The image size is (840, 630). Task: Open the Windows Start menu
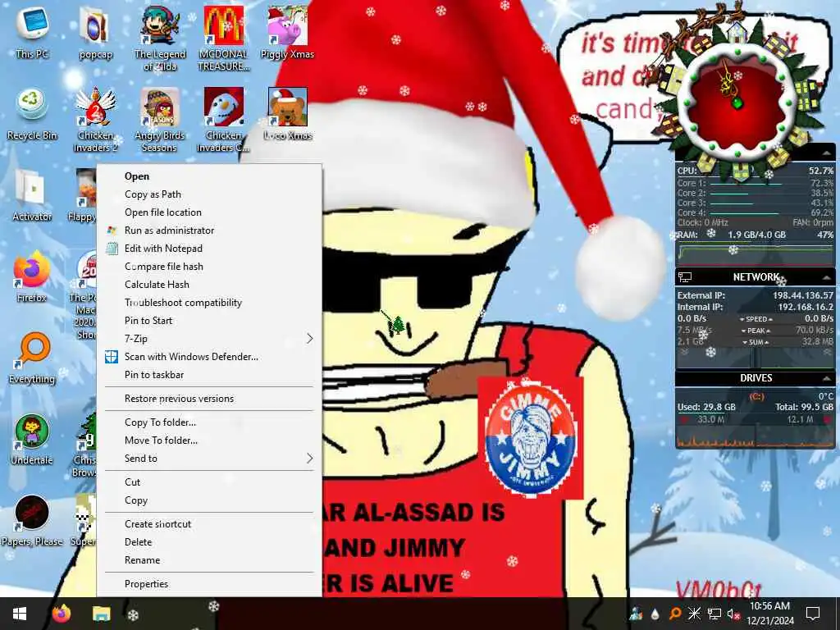pyautogui.click(x=20, y=614)
